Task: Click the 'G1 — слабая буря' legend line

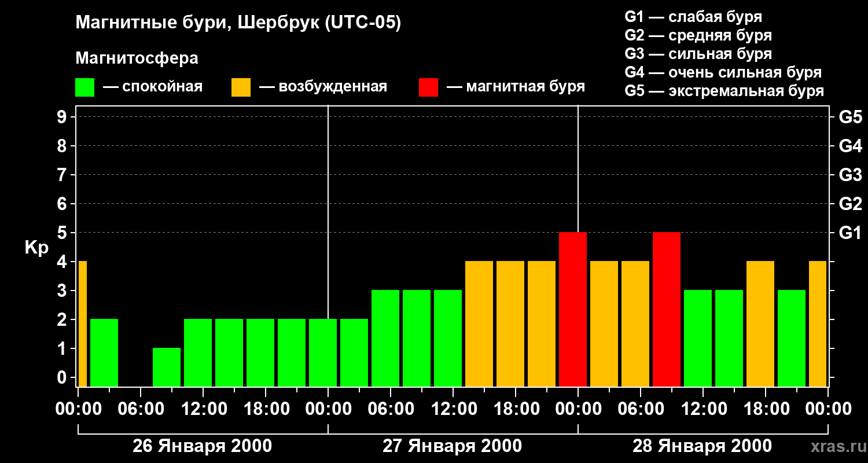Action: [x=693, y=17]
